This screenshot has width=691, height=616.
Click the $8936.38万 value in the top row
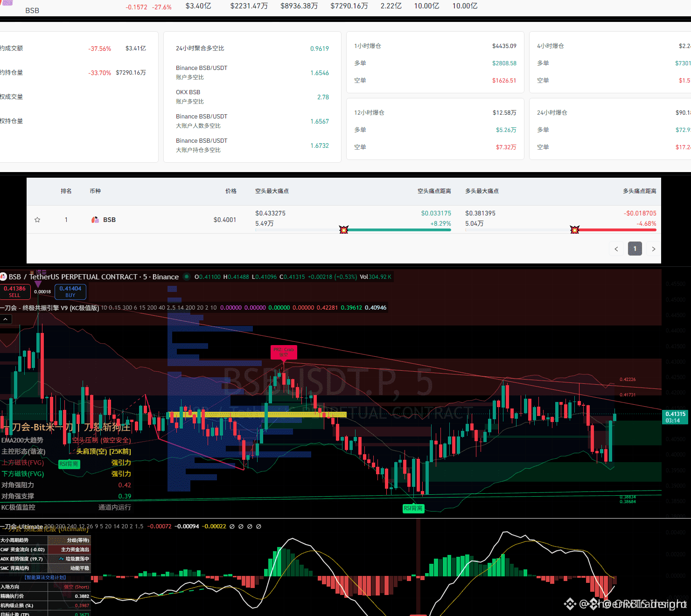(299, 6)
